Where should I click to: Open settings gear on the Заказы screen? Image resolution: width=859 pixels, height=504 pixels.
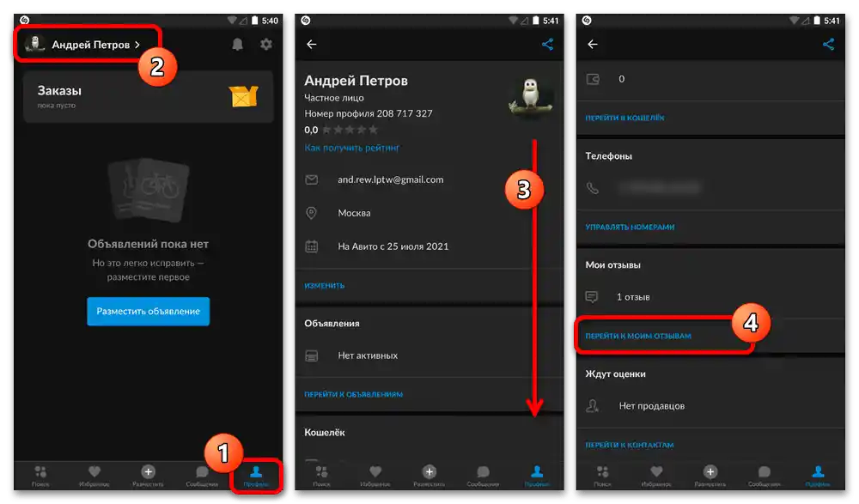[x=266, y=45]
